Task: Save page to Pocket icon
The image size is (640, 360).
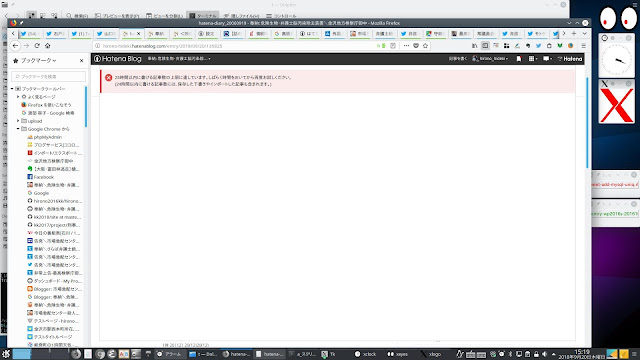Action: 416,46
